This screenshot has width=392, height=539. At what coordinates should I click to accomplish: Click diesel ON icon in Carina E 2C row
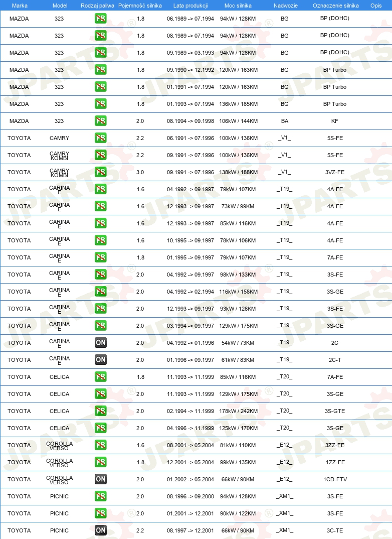click(101, 343)
